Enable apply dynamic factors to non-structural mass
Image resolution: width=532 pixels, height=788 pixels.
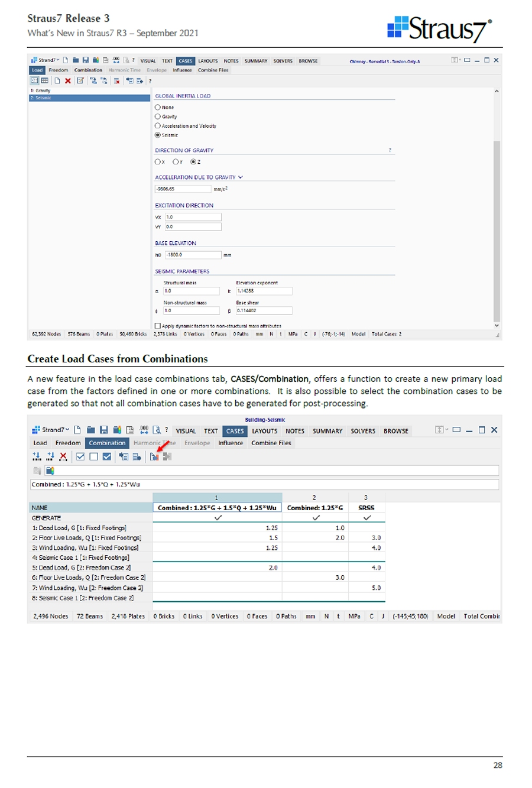pos(158,326)
